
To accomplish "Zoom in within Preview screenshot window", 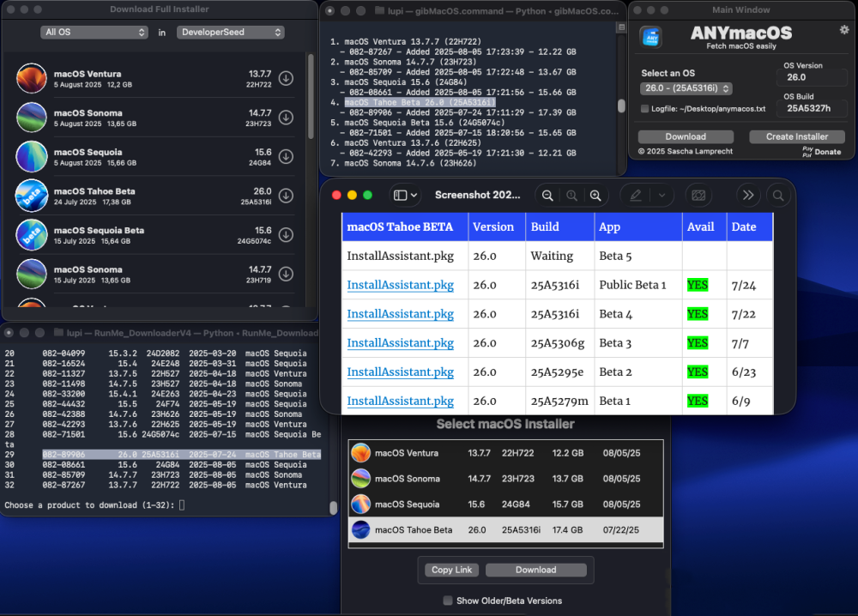I will coord(595,196).
